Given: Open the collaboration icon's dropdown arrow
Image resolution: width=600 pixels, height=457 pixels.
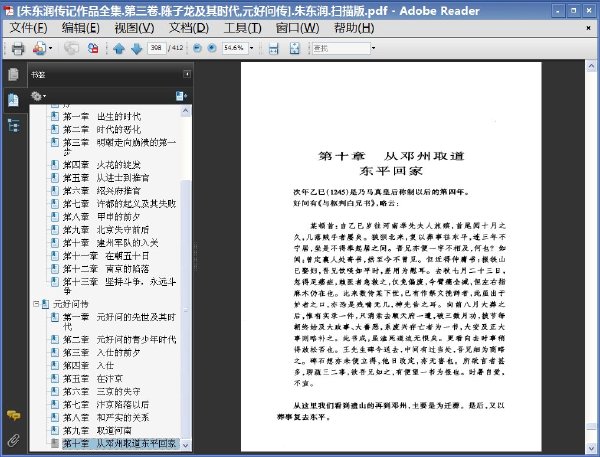Looking at the screenshot, I should point(51,48).
